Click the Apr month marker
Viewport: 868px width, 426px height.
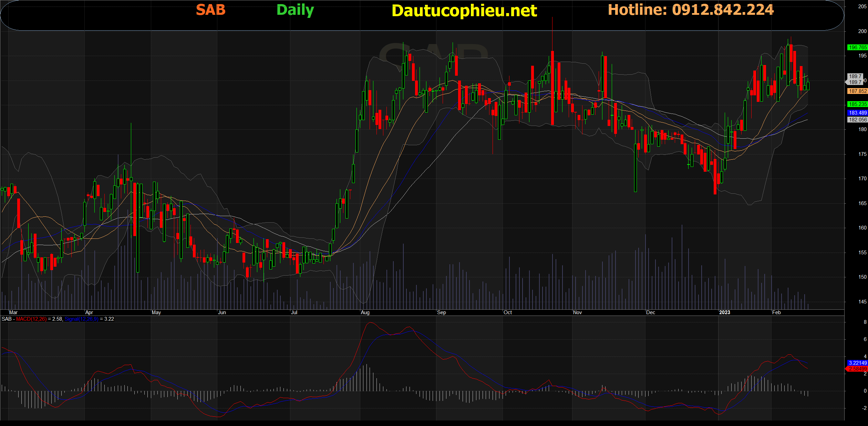click(x=89, y=312)
